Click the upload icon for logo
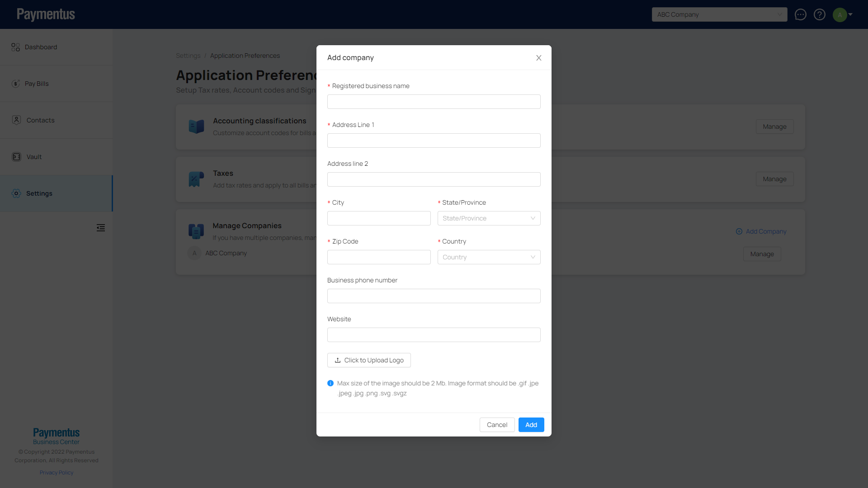This screenshot has height=488, width=868. click(x=338, y=360)
